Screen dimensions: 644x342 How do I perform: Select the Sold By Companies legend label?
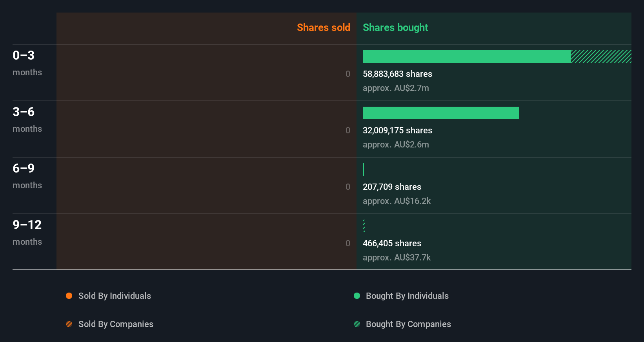[116, 324]
